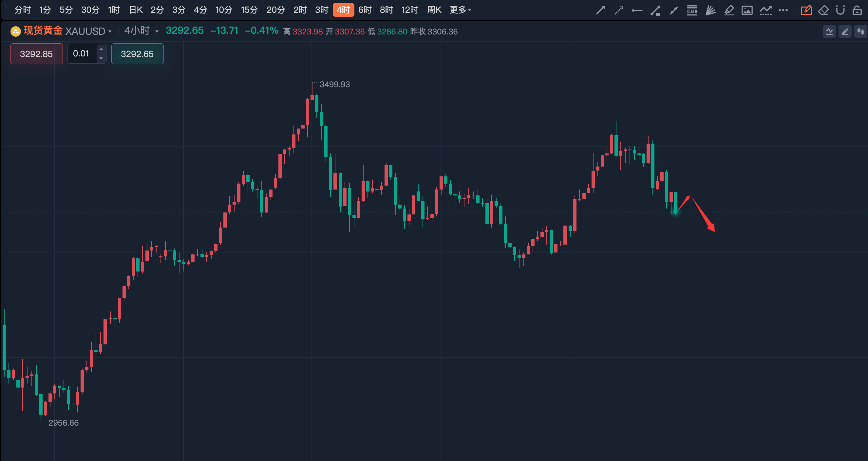Select the 10分 timeframe
This screenshot has height=461, width=868.
tap(224, 10)
